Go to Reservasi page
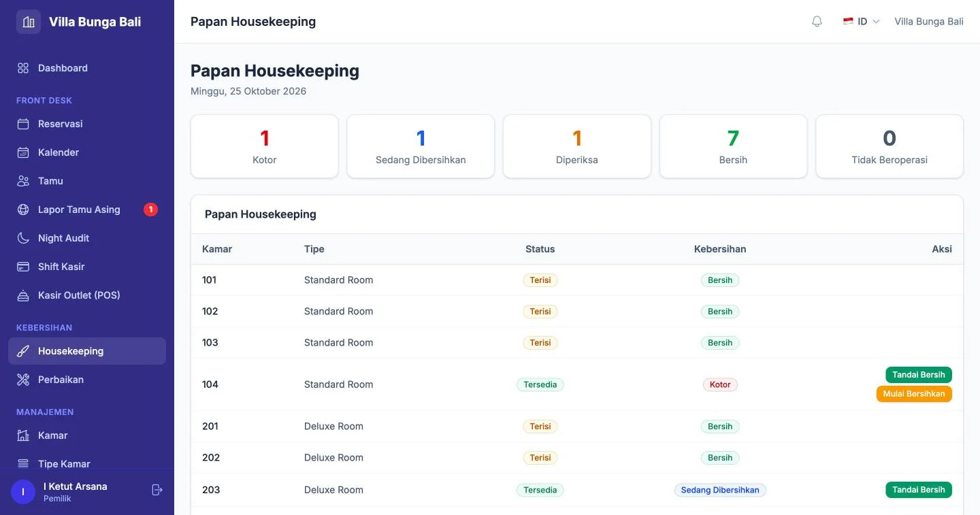This screenshot has height=515, width=980. click(x=87, y=124)
